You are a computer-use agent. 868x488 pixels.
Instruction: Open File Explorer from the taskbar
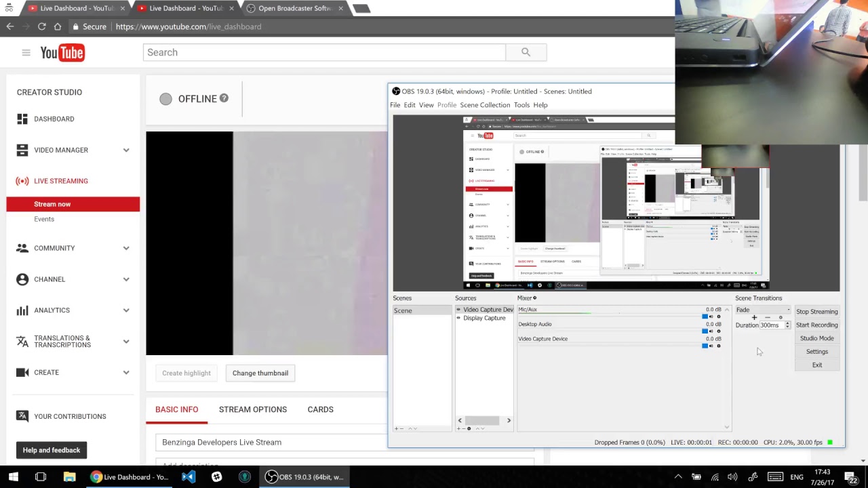(69, 477)
